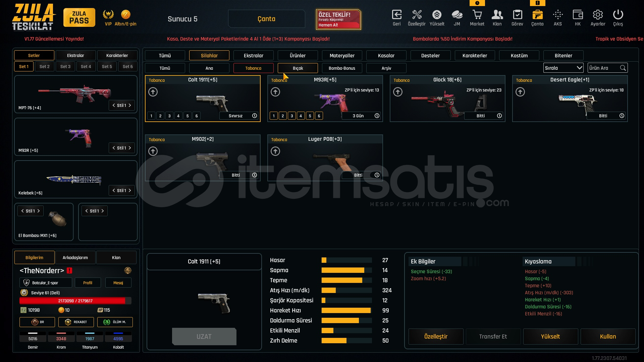Click upgrade arrow on Glock 18 card
The image size is (644, 362).
(x=398, y=92)
